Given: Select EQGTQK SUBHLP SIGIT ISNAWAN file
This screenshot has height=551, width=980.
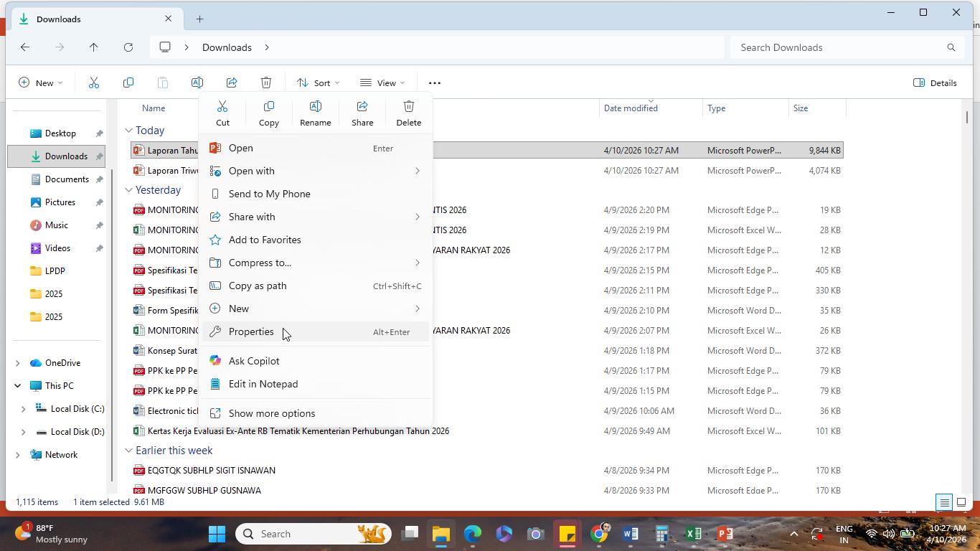Looking at the screenshot, I should click(211, 471).
